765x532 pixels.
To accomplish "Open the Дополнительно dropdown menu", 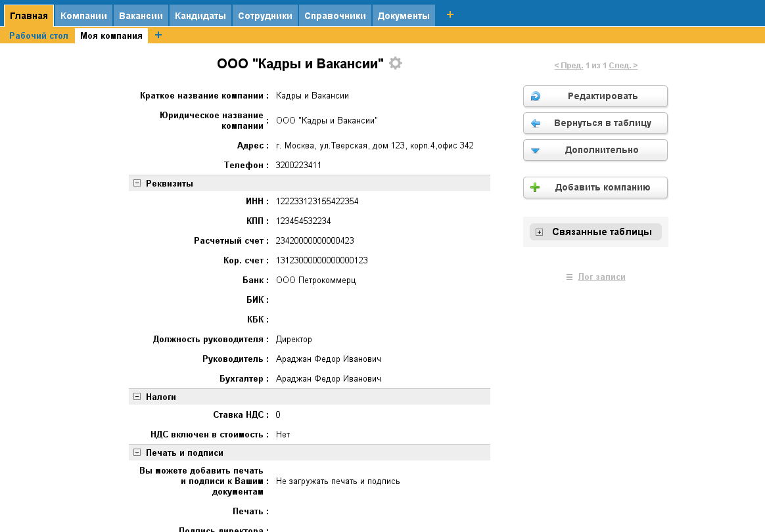I will click(595, 150).
